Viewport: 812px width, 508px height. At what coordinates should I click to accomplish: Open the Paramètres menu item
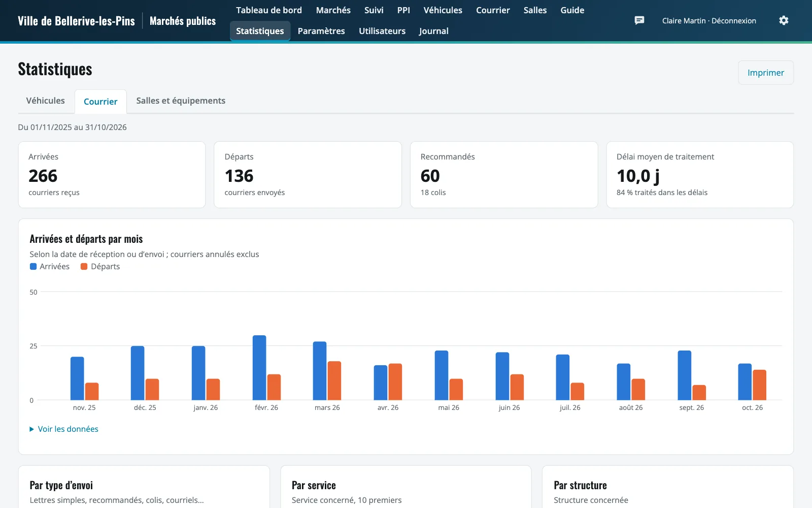point(321,31)
